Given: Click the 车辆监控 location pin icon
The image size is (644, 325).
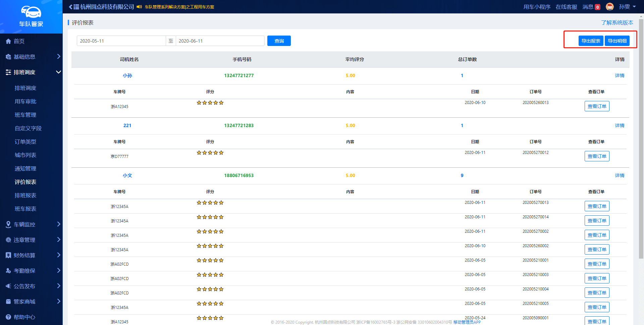Looking at the screenshot, I should pyautogui.click(x=8, y=224).
